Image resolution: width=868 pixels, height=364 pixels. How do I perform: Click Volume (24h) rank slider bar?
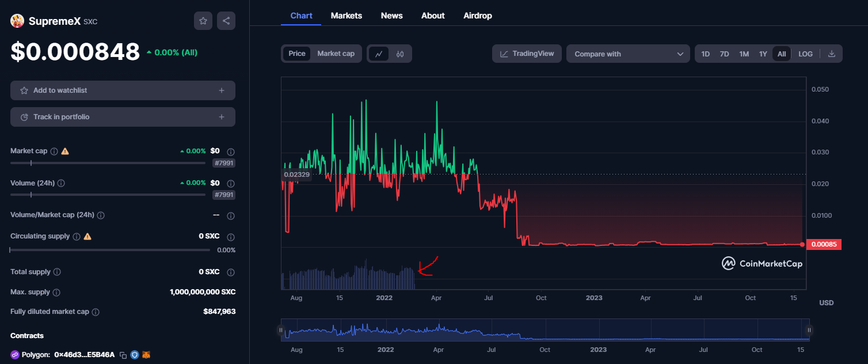(x=108, y=195)
